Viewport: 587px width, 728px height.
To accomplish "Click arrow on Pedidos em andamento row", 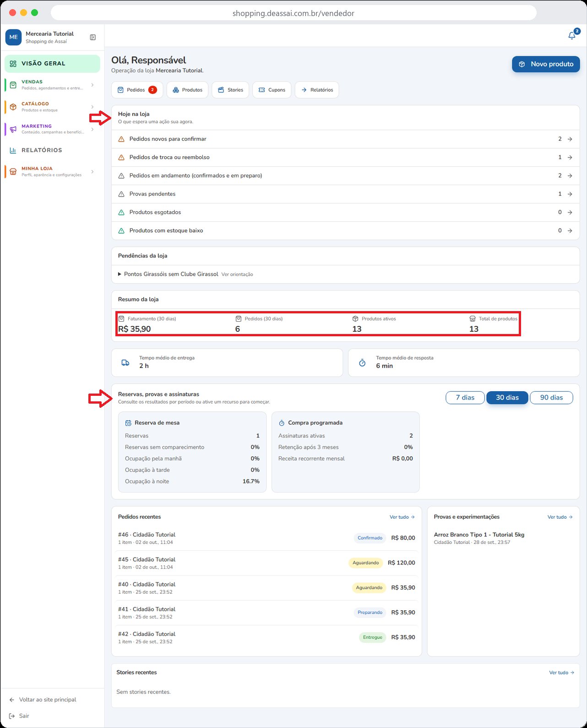I will click(x=570, y=176).
